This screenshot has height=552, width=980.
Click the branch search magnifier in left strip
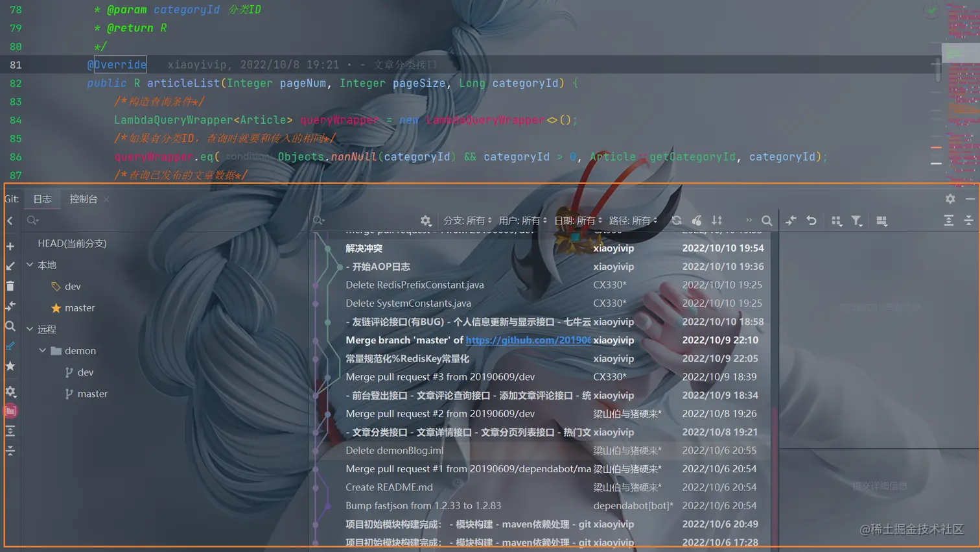click(x=10, y=326)
